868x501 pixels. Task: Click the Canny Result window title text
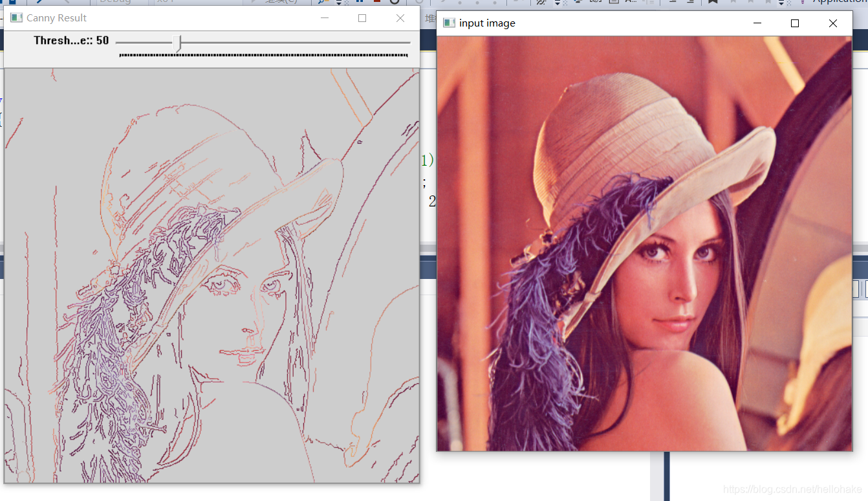tap(56, 18)
